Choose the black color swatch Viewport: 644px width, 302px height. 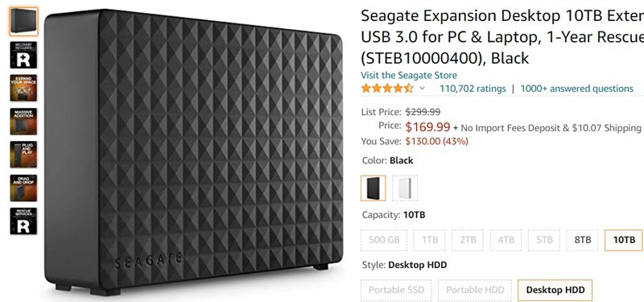[374, 188]
